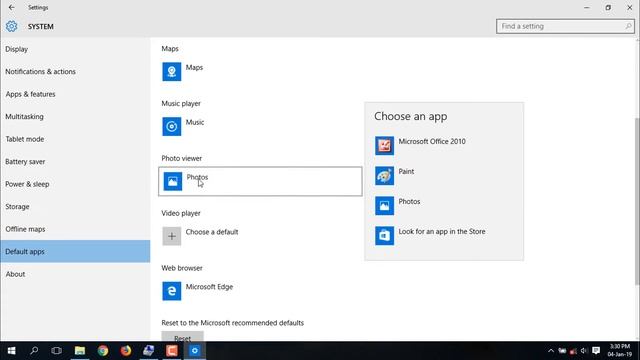The height and width of the screenshot is (360, 640).
Task: Open the Action Center notifications icon
Action: coord(596,351)
